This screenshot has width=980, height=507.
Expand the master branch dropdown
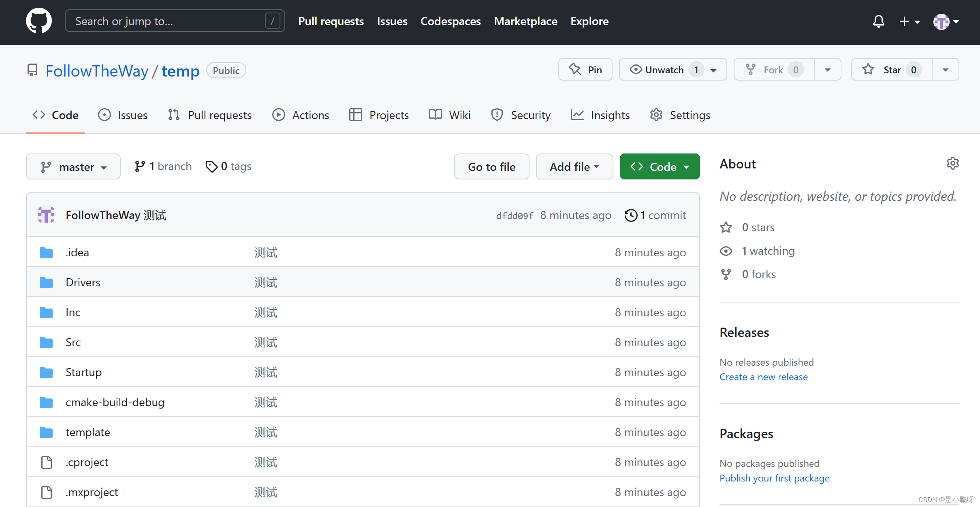click(73, 167)
